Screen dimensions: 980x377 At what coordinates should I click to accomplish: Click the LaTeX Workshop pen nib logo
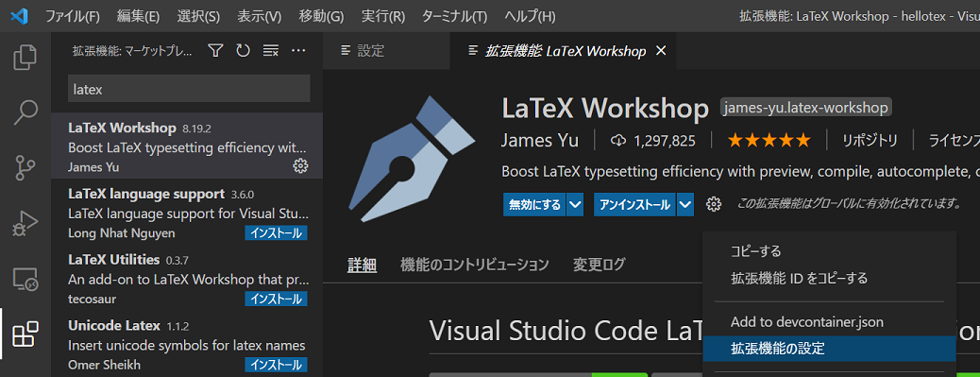click(x=411, y=159)
